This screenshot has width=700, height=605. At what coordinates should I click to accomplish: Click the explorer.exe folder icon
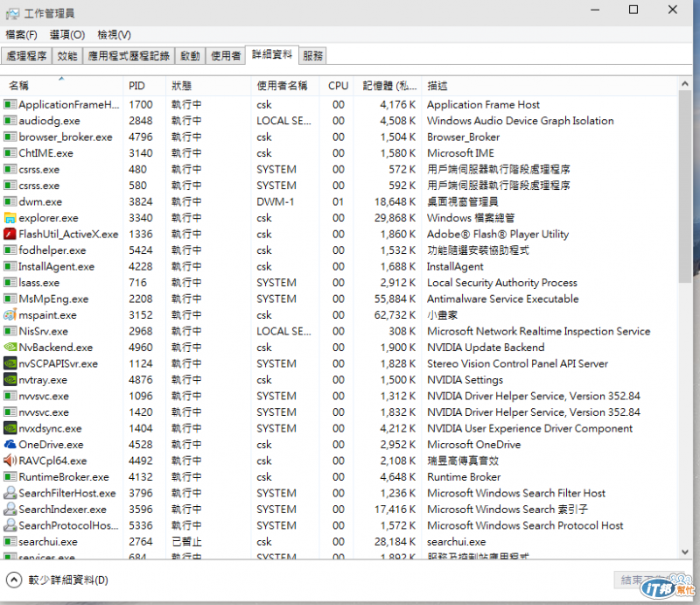coord(10,218)
